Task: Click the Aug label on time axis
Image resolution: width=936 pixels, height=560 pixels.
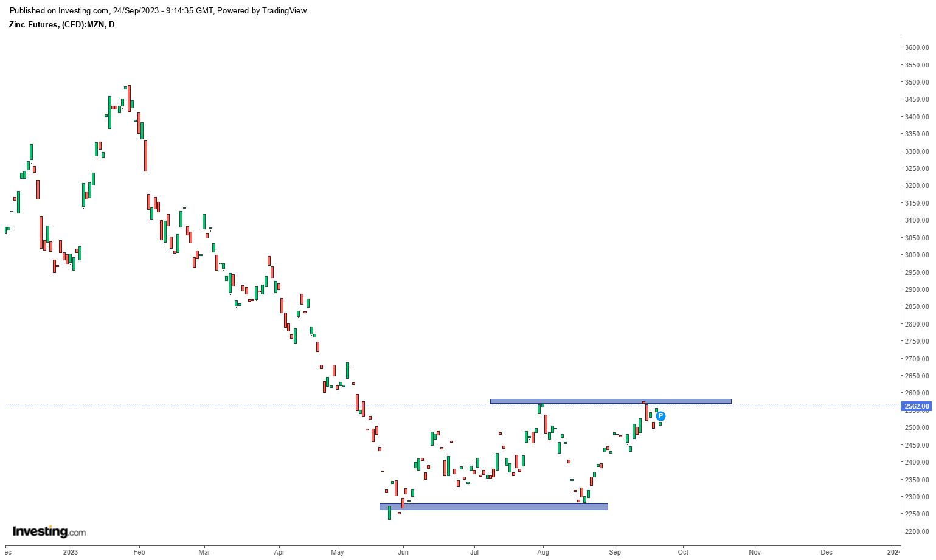Action: [x=543, y=552]
